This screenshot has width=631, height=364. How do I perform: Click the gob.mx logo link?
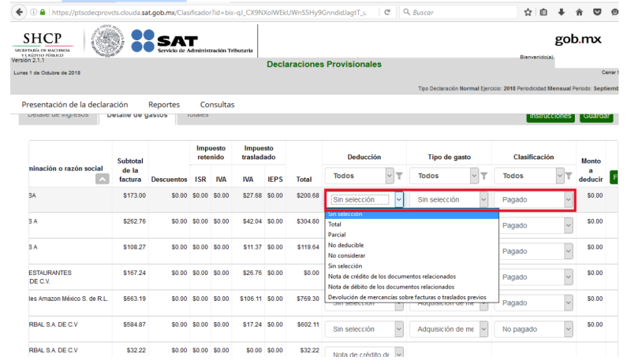578,39
